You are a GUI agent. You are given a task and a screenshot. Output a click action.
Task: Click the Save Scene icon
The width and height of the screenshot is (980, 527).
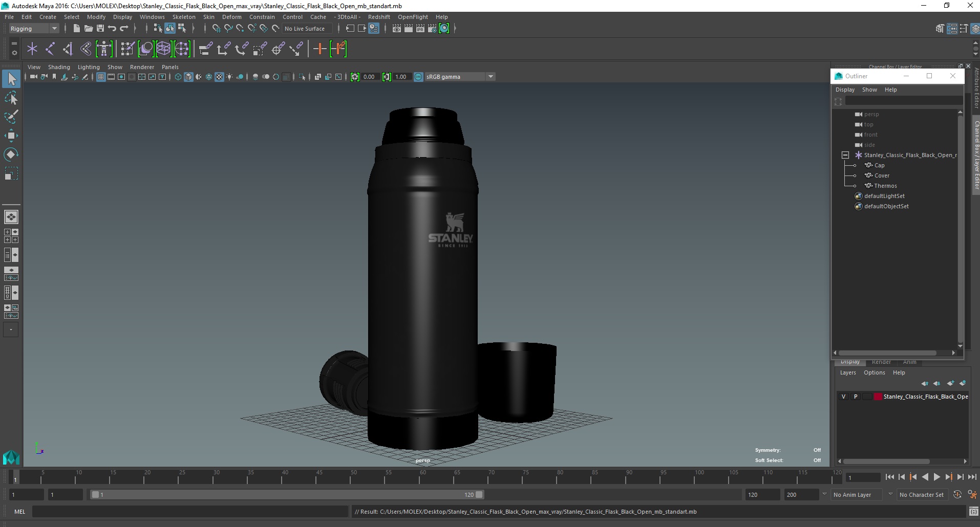click(100, 29)
